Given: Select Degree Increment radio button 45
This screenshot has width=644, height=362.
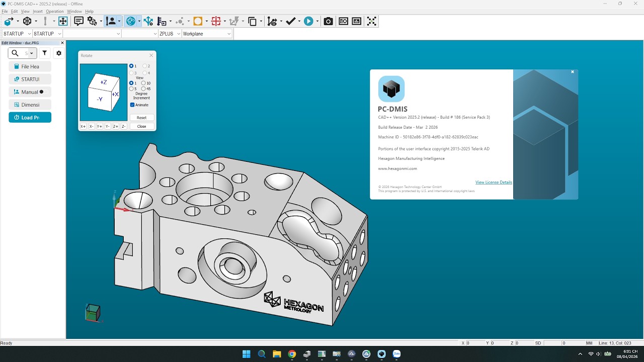Looking at the screenshot, I should click(x=143, y=89).
